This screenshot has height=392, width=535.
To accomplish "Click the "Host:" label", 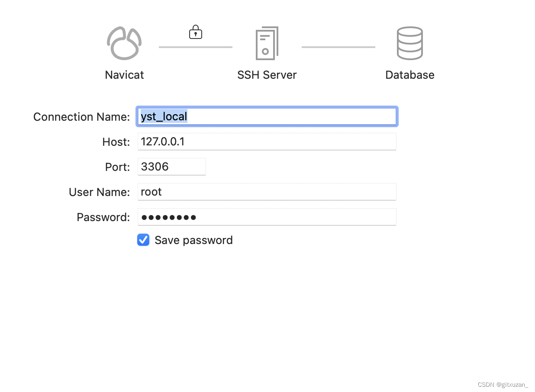I will point(116,142).
